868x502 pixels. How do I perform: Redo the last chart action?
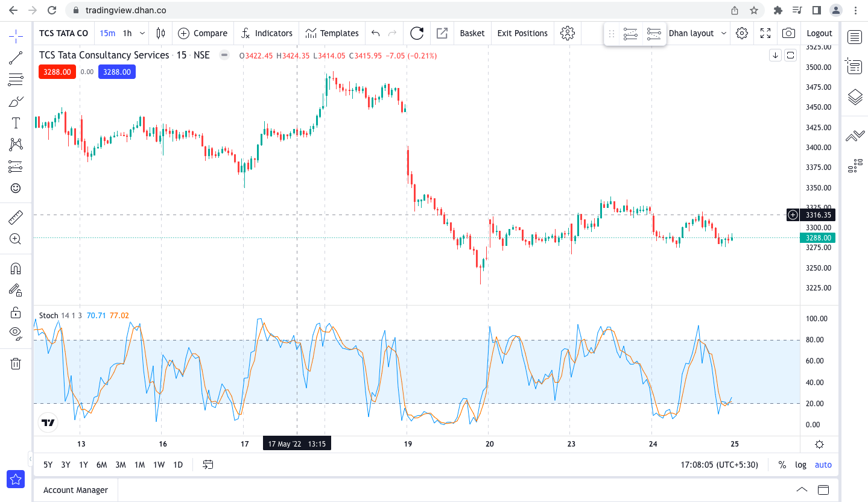point(393,33)
